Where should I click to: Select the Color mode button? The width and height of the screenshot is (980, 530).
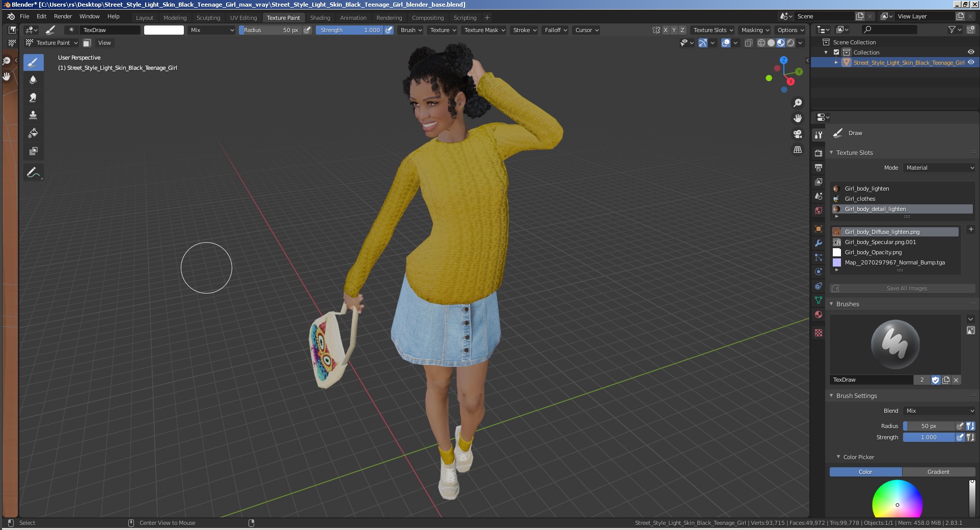coord(866,472)
